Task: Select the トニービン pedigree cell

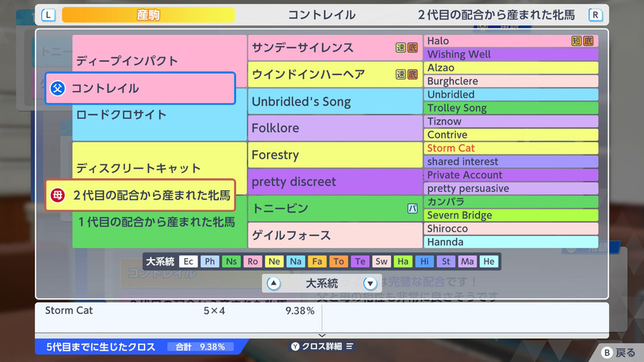Action: [x=335, y=208]
